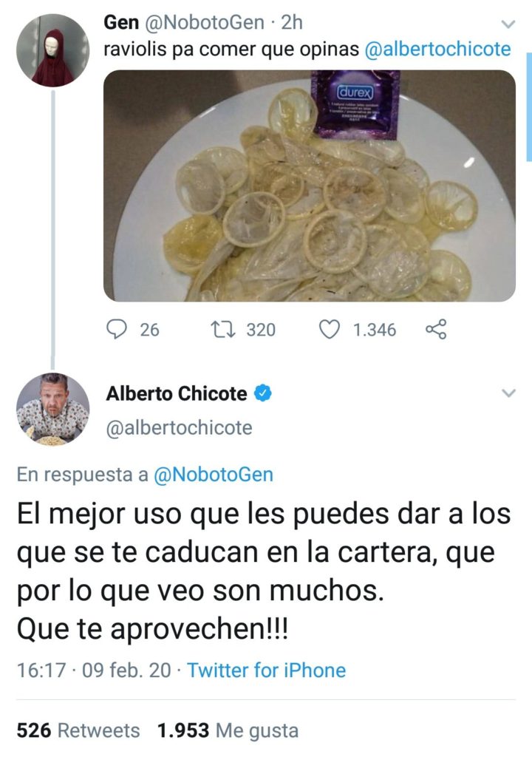
Task: Click the blue scrollbar on right edge
Action: point(528,106)
